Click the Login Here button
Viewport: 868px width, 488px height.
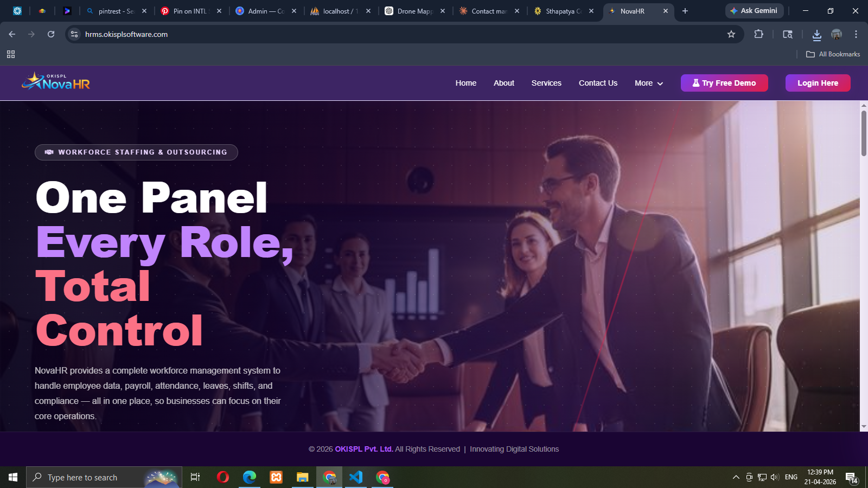click(x=818, y=83)
